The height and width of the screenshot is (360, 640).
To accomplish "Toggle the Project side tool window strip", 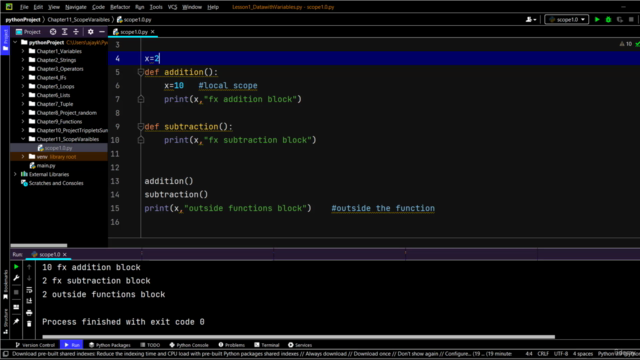I will (x=5, y=40).
